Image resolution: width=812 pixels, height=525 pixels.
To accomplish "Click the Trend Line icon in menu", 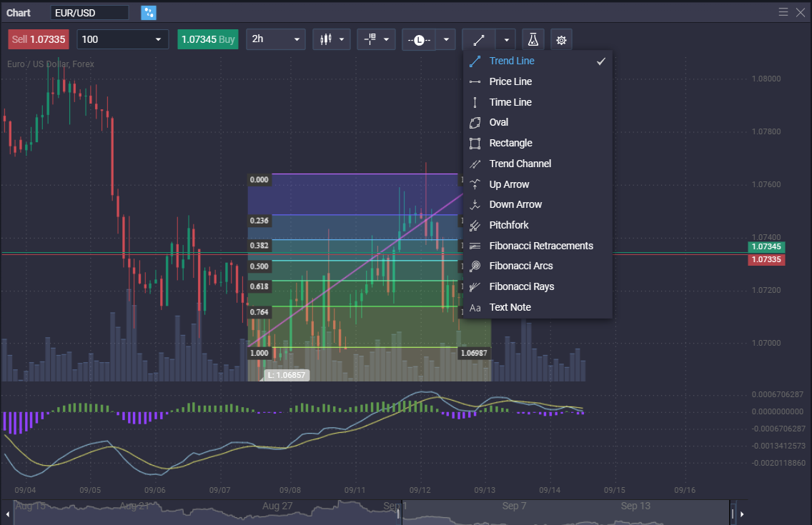I will pyautogui.click(x=475, y=61).
